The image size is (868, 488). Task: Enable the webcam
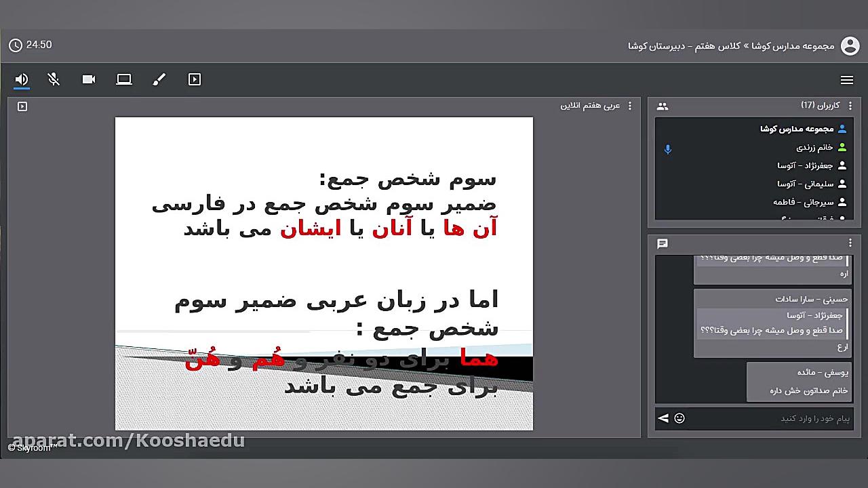pos(89,79)
